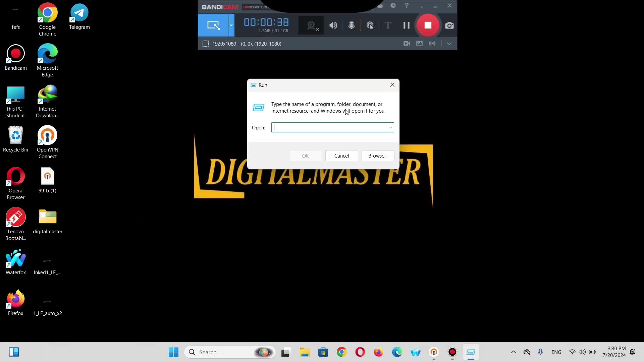
Task: Select the rectangle screen recording mode
Action: click(x=213, y=25)
